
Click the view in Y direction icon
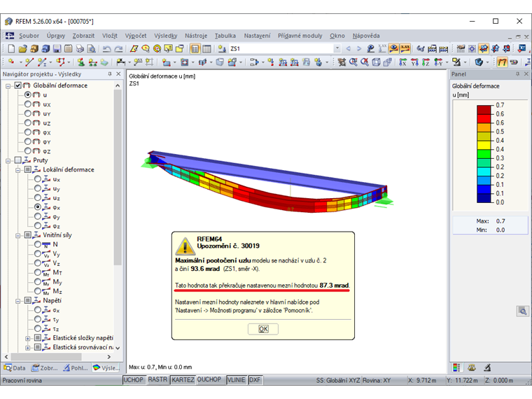(414, 62)
